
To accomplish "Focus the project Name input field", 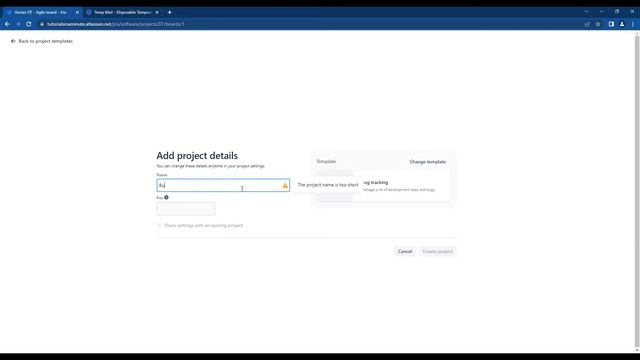I will click(x=223, y=185).
